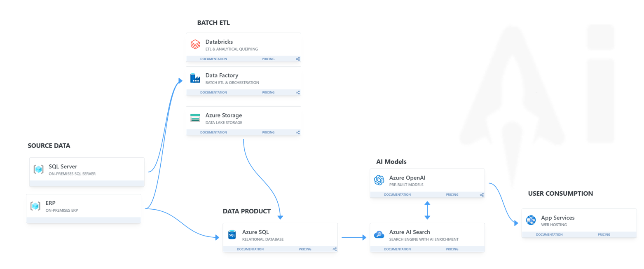Select the ERP card title
This screenshot has width=644, height=269.
tap(51, 203)
